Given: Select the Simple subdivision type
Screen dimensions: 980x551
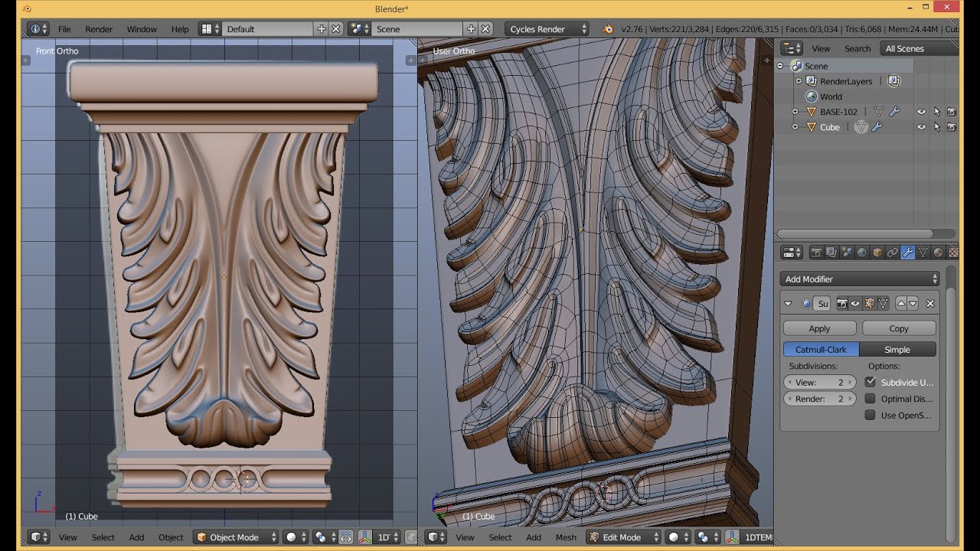Looking at the screenshot, I should coord(897,349).
